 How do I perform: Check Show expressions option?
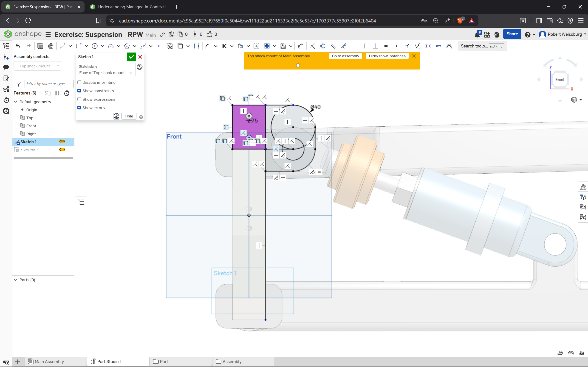coord(79,99)
